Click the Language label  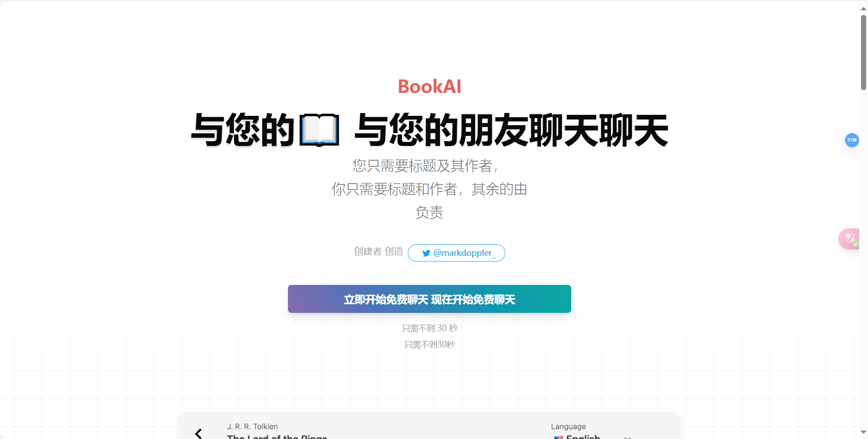click(x=567, y=426)
